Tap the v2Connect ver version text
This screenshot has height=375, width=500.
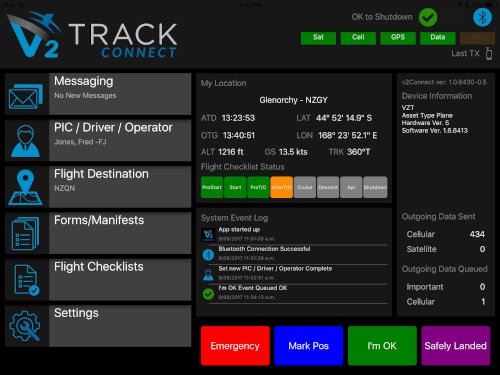(444, 82)
